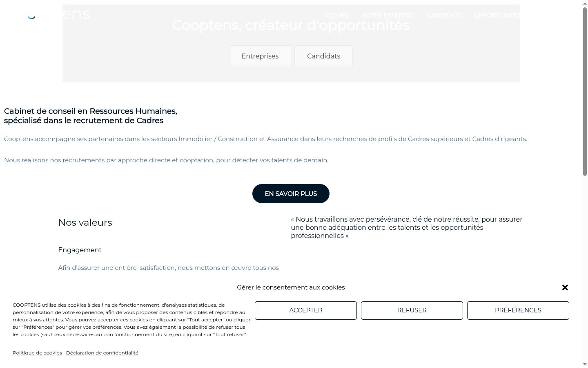588x368 pixels.
Task: Open the Déclaration de confidentialité link
Action: pyautogui.click(x=102, y=353)
